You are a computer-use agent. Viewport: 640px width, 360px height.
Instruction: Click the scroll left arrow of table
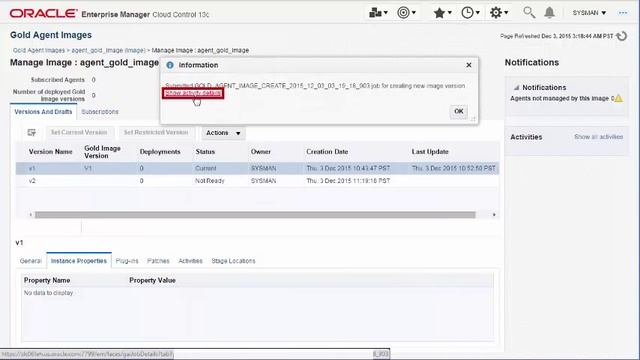click(31, 215)
